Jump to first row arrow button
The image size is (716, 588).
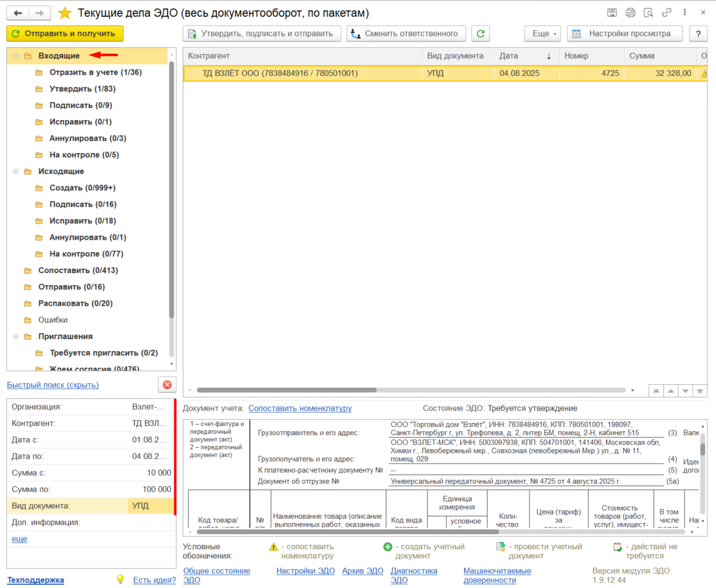(x=656, y=390)
